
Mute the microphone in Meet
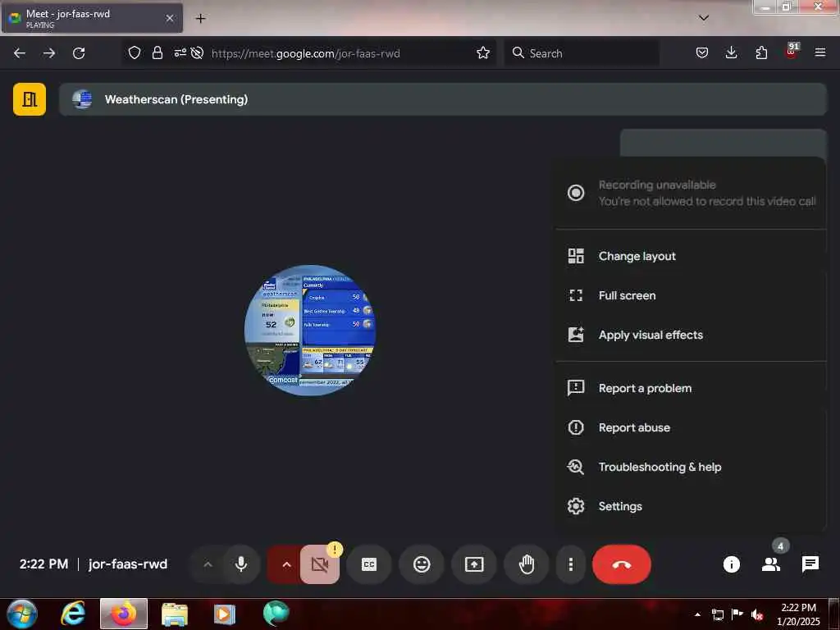click(x=241, y=564)
